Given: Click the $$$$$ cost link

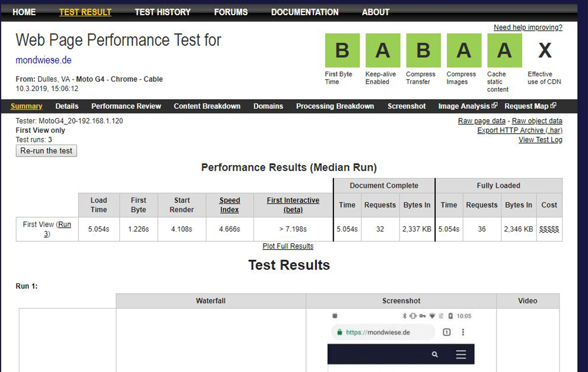Looking at the screenshot, I should (x=549, y=229).
